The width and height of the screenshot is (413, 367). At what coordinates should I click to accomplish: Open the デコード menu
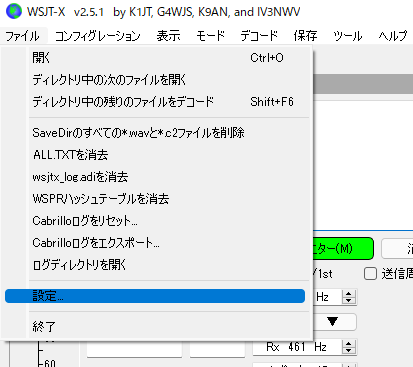pyautogui.click(x=259, y=35)
